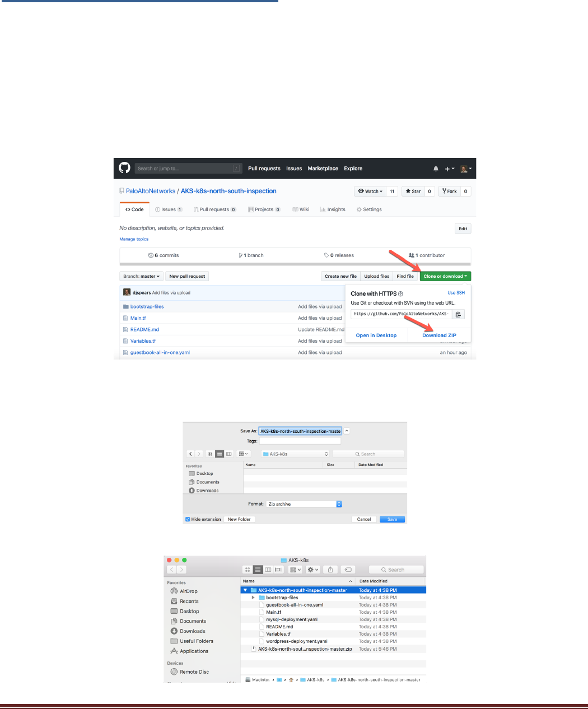Image resolution: width=588 pixels, height=709 pixels.
Task: Click the blue Save button
Action: pos(392,519)
